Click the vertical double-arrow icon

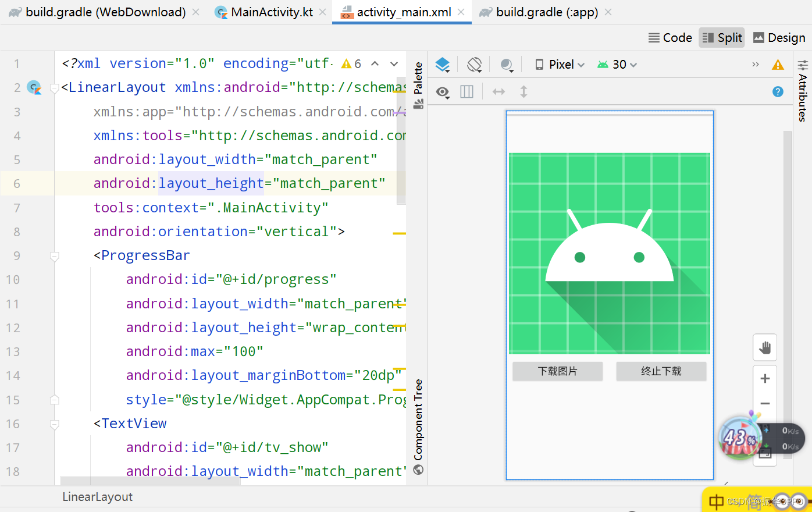(523, 91)
